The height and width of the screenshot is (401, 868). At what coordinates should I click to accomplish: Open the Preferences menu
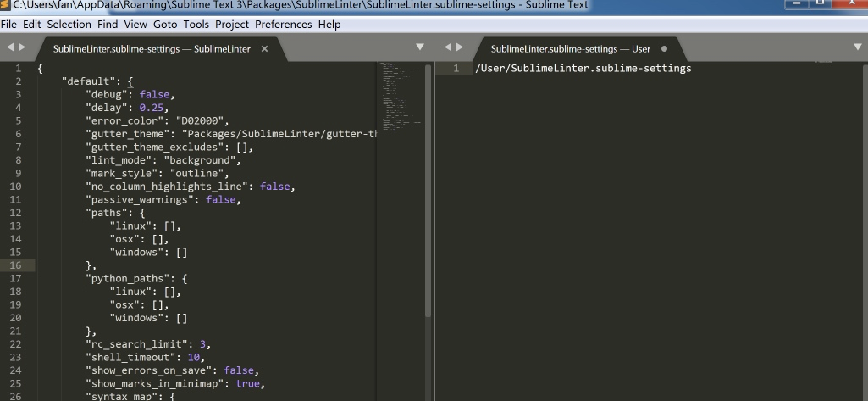(284, 25)
